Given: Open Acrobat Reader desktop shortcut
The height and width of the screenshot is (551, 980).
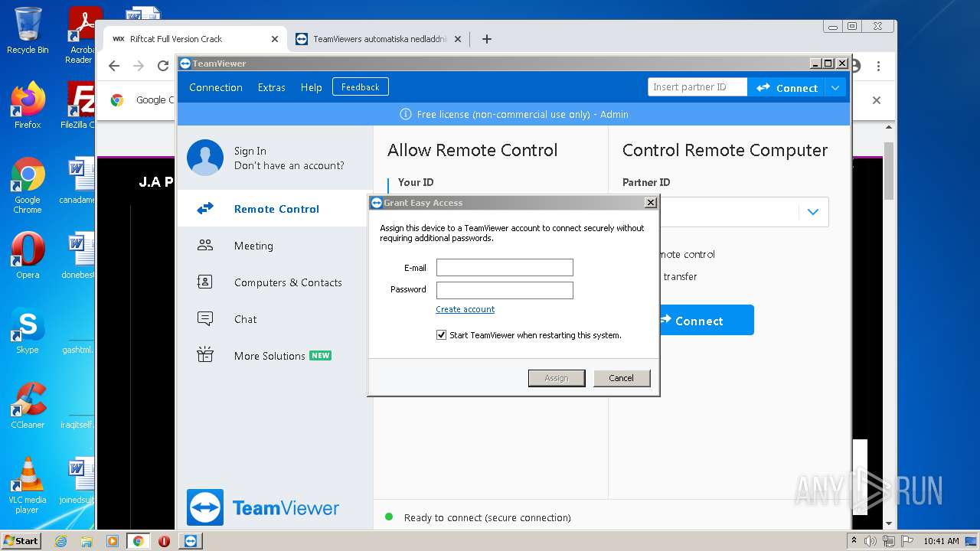Looking at the screenshot, I should (81, 35).
